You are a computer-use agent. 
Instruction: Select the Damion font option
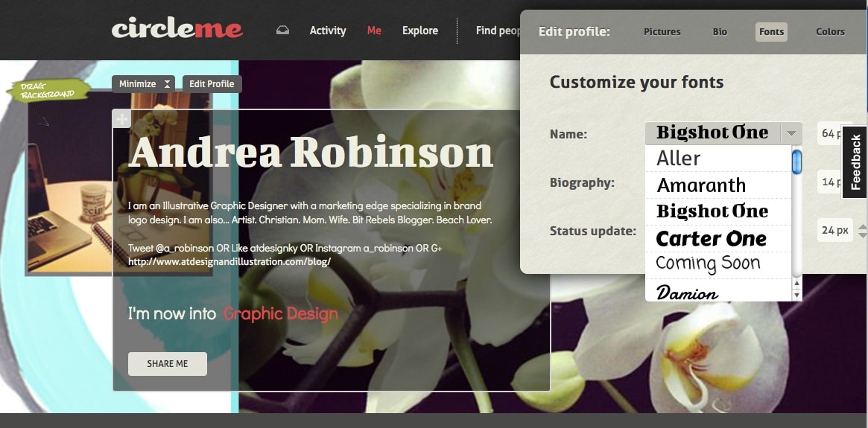click(687, 293)
